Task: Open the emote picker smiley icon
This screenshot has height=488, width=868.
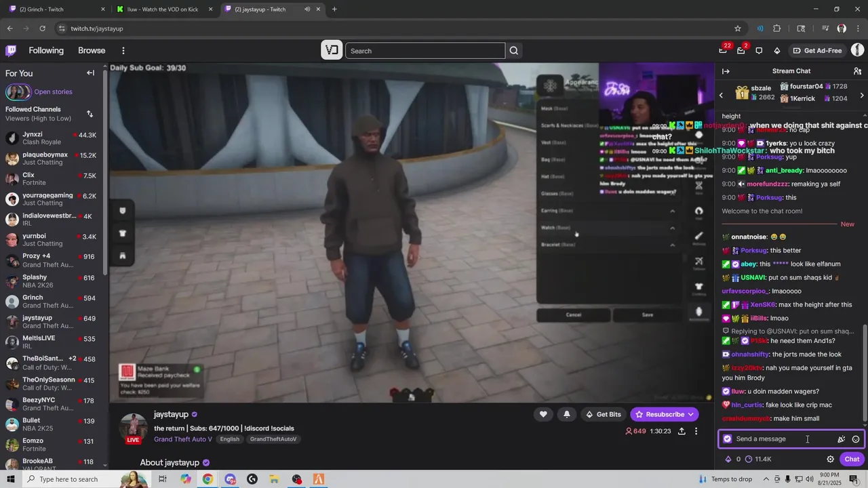Action: pyautogui.click(x=856, y=439)
